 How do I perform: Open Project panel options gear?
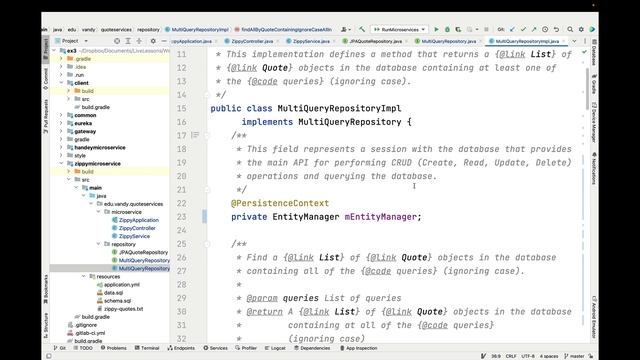click(153, 41)
